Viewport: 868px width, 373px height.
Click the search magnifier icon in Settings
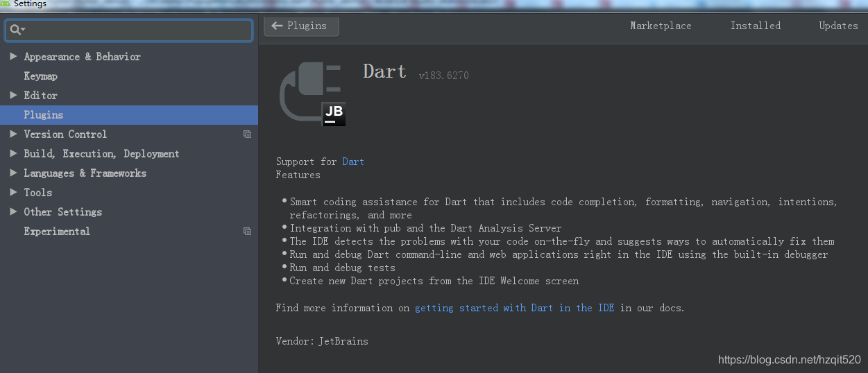(17, 30)
